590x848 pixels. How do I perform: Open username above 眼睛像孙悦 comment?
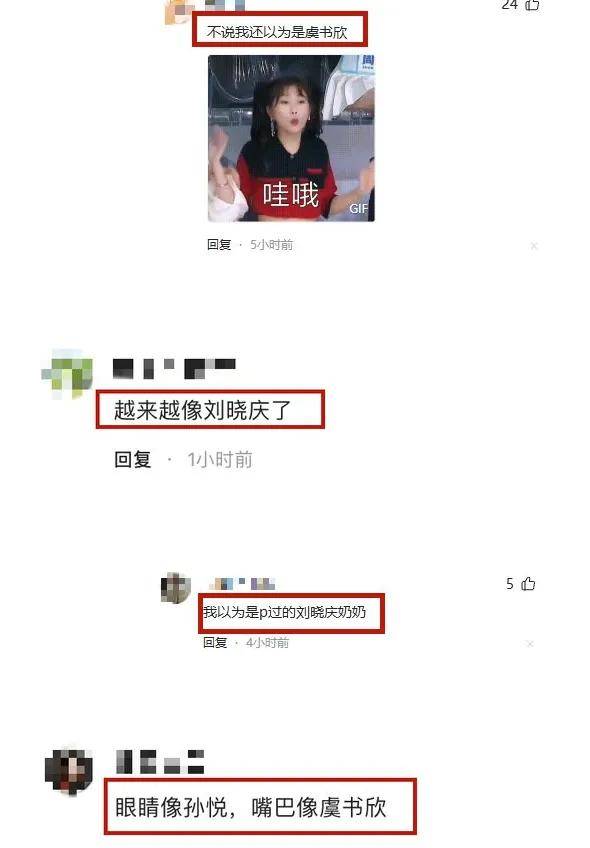160,761
